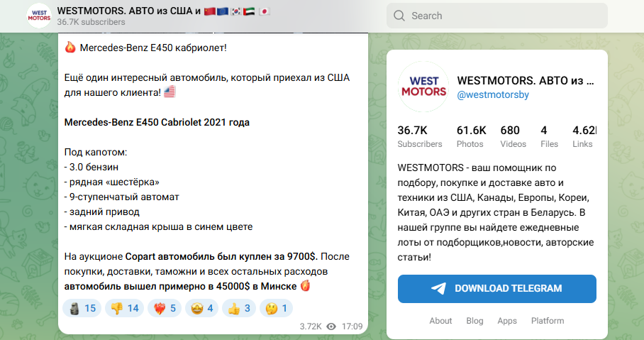Open the Apps footer link
This screenshot has width=644, height=340.
click(x=507, y=321)
